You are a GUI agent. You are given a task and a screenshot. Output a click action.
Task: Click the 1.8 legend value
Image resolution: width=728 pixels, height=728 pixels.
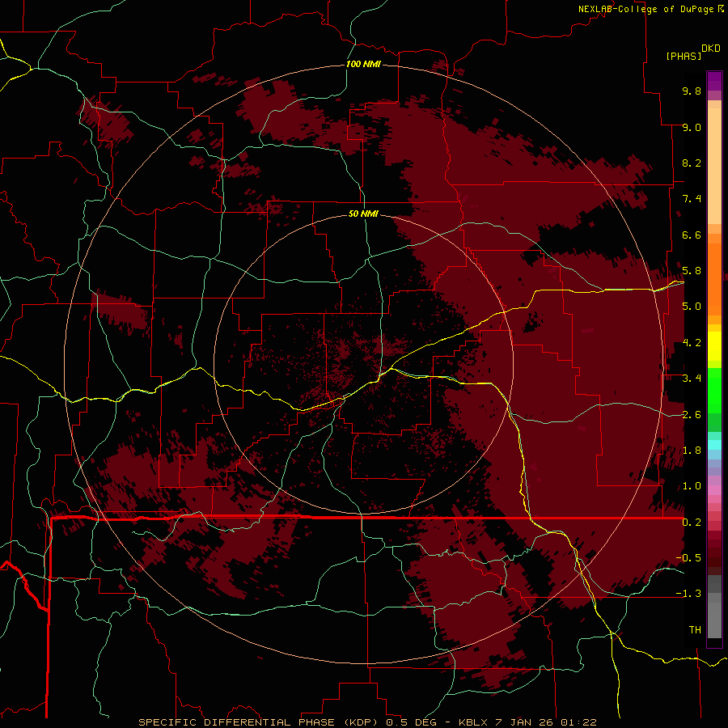[692, 451]
